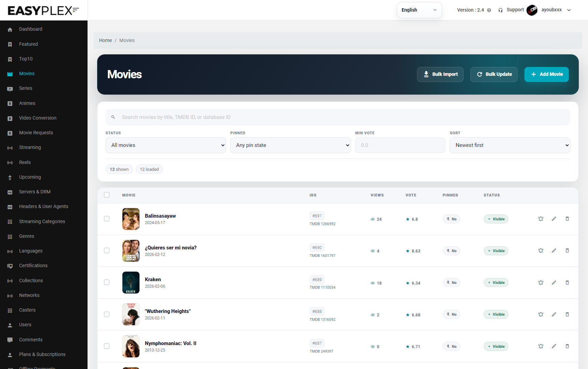Click the Add Movie button

547,74
